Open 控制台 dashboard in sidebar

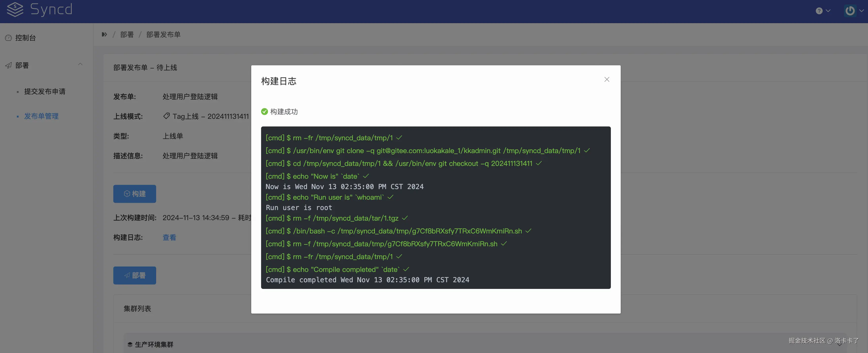point(25,38)
